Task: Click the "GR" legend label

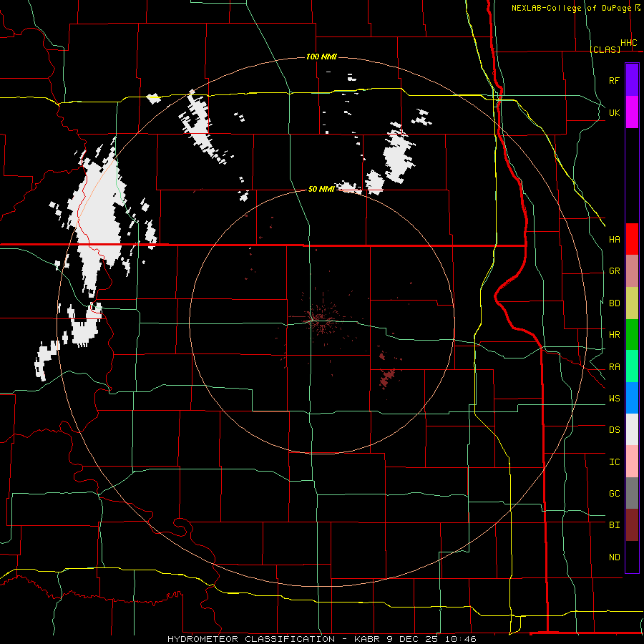Action: [614, 271]
